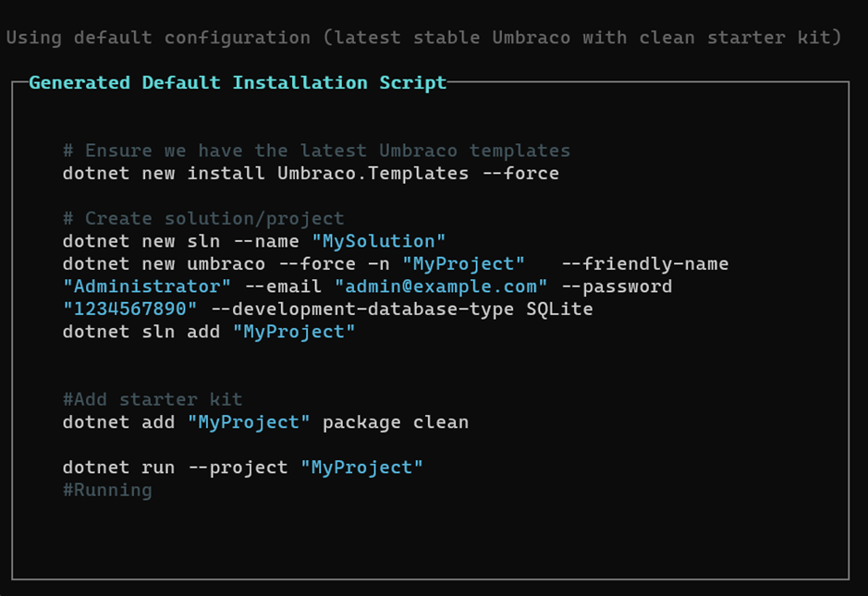Click "MyProject" in the dotnet sln add line

(294, 332)
